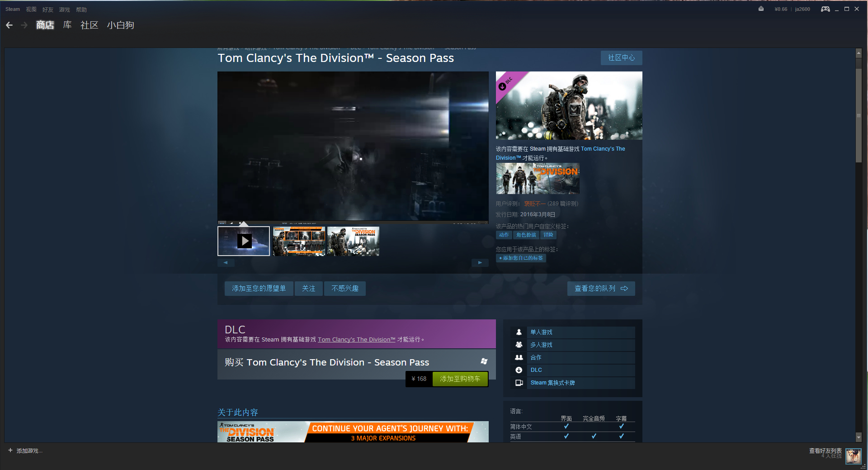868x470 pixels.
Task: Open the Steam menu
Action: 13,9
